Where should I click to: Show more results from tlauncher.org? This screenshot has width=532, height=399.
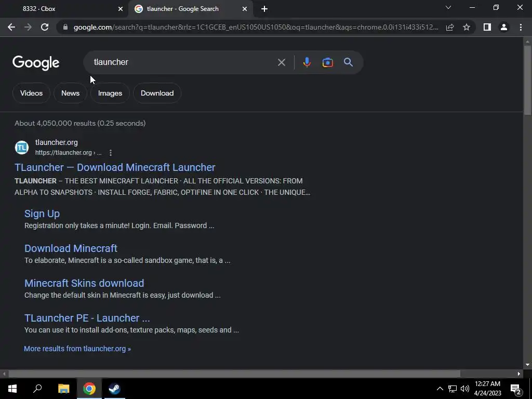tap(77, 349)
